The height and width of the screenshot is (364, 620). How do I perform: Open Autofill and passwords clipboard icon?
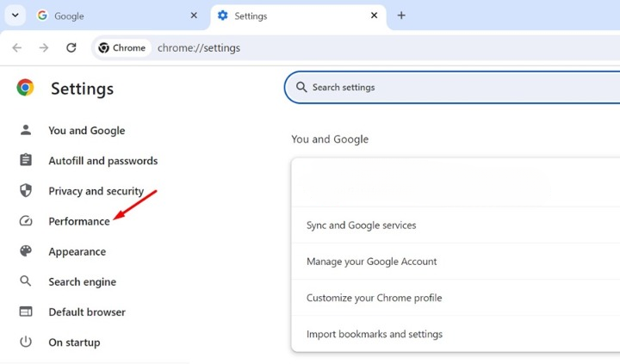pyautogui.click(x=26, y=160)
